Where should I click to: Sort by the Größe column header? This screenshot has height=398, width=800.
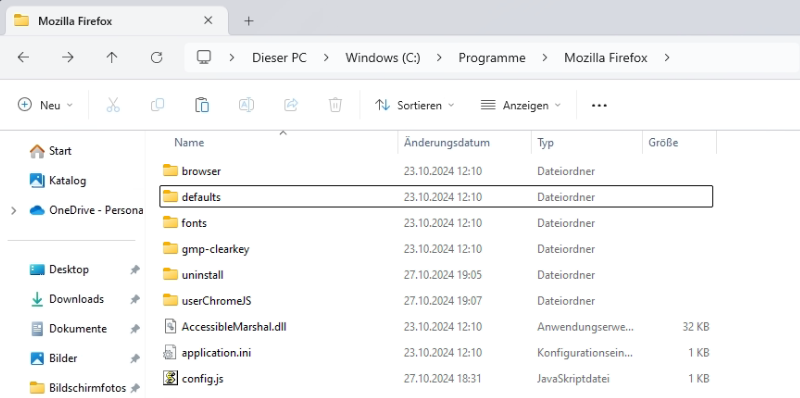(663, 142)
